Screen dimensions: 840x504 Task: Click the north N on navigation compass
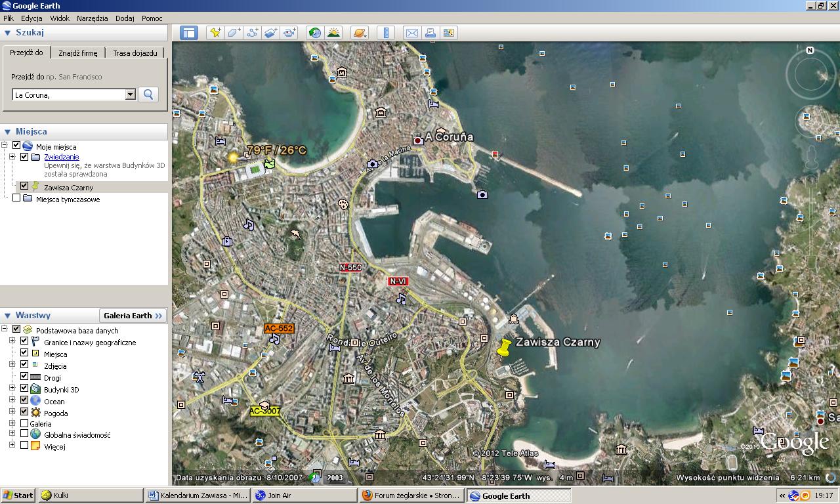[x=810, y=51]
